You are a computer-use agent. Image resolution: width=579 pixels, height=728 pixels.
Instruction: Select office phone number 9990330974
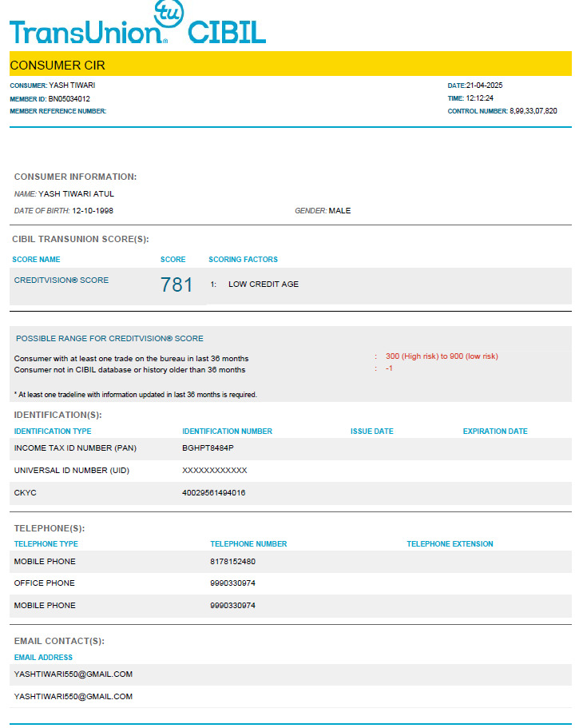coord(233,583)
